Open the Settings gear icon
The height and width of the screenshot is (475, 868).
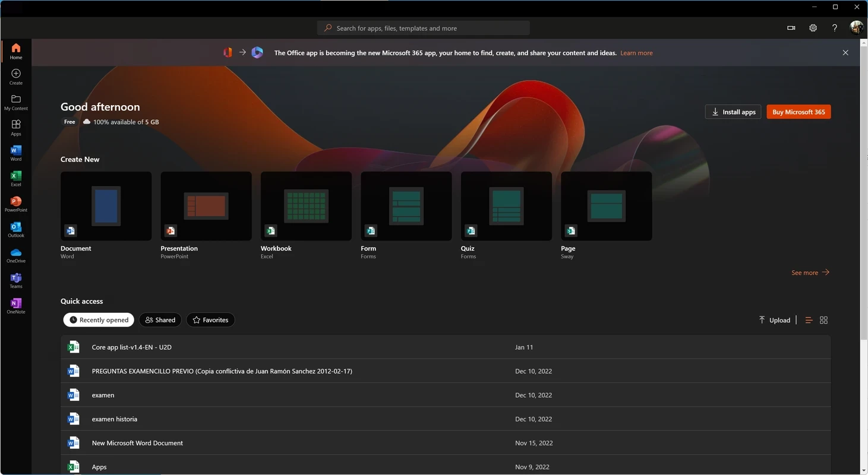coord(813,28)
